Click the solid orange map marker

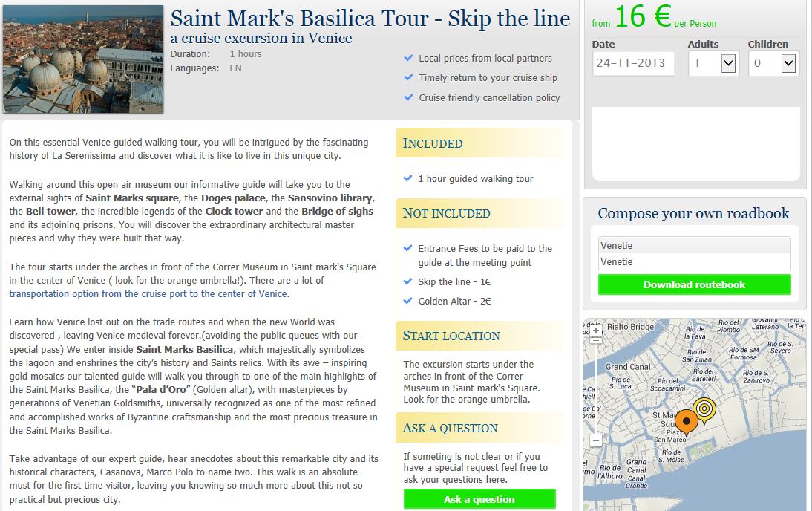click(687, 423)
